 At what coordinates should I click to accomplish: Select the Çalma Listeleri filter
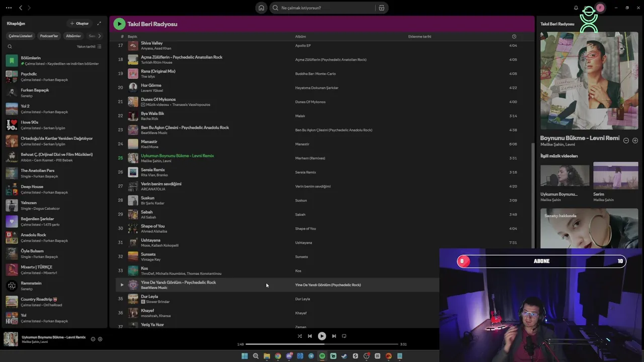(21, 36)
